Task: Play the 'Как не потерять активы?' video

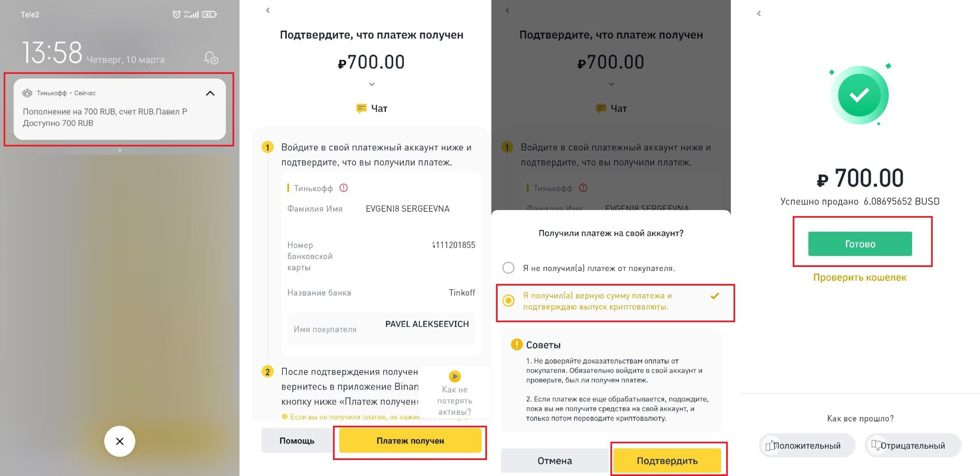Action: (x=455, y=376)
